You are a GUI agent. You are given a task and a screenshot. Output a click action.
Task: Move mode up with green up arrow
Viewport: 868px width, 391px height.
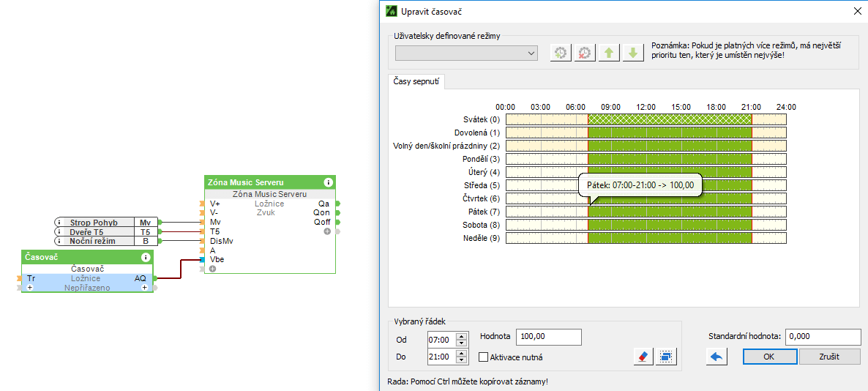tap(608, 53)
